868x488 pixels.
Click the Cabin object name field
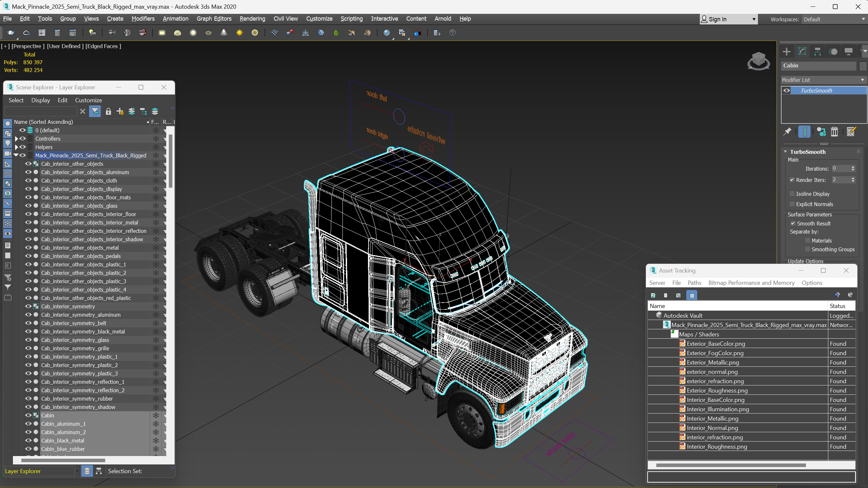[x=819, y=66]
